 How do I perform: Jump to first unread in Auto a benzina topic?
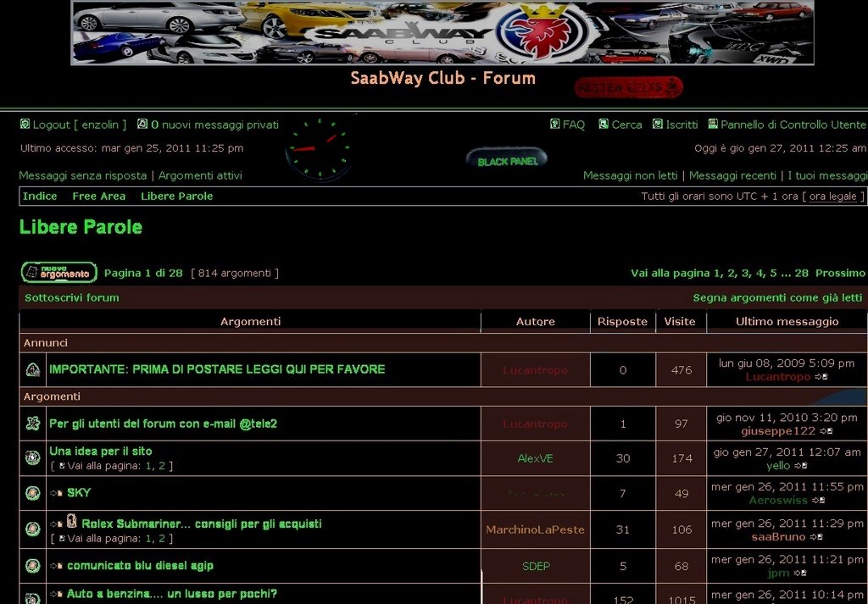click(x=57, y=594)
